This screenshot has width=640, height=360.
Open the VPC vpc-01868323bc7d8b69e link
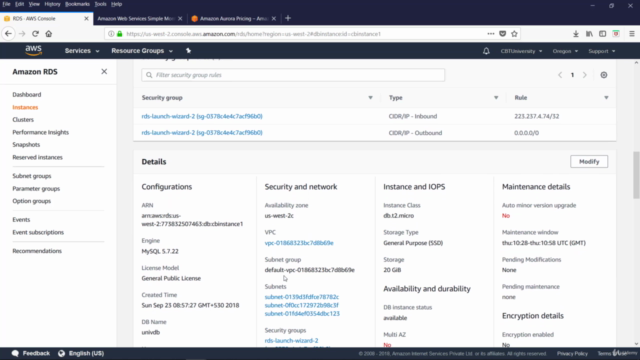299,243
